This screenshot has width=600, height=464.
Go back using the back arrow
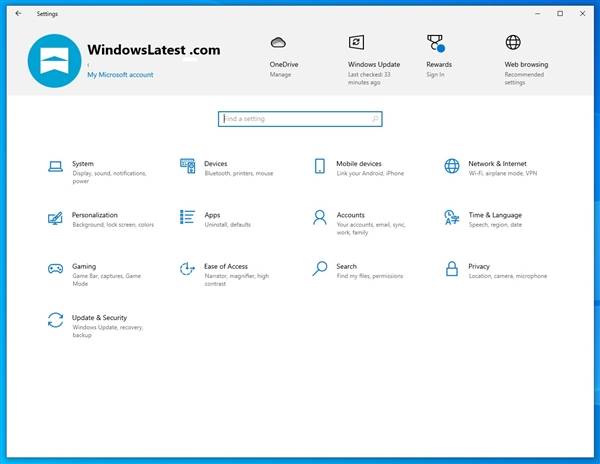click(18, 13)
